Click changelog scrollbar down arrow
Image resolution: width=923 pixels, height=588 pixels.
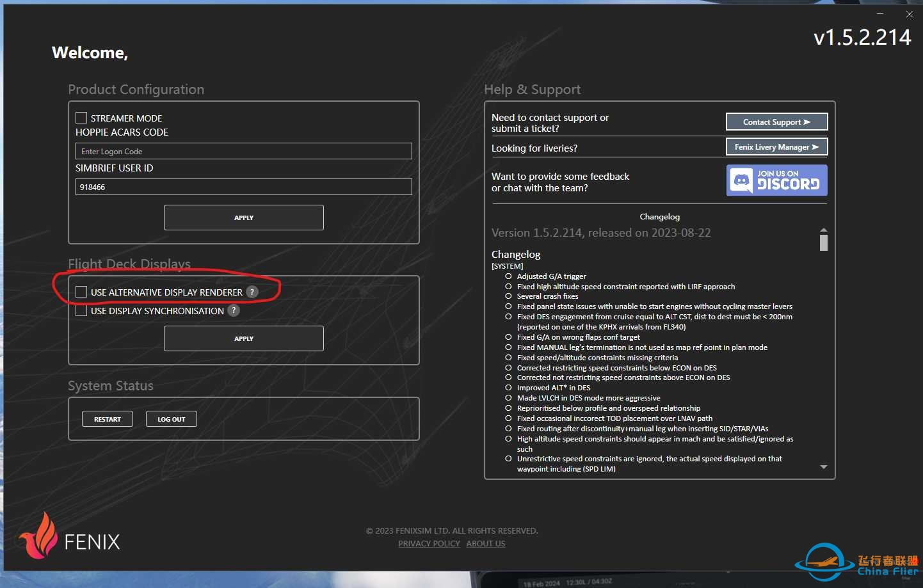[824, 467]
